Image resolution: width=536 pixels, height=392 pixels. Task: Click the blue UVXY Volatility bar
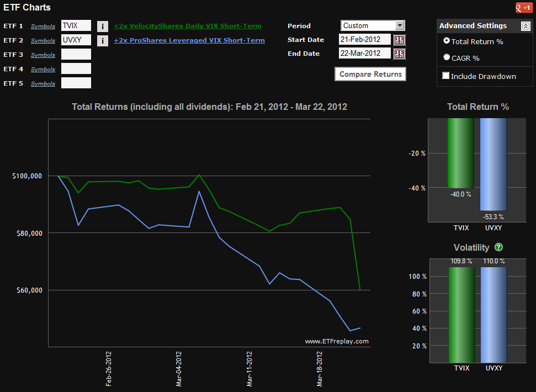(x=493, y=315)
